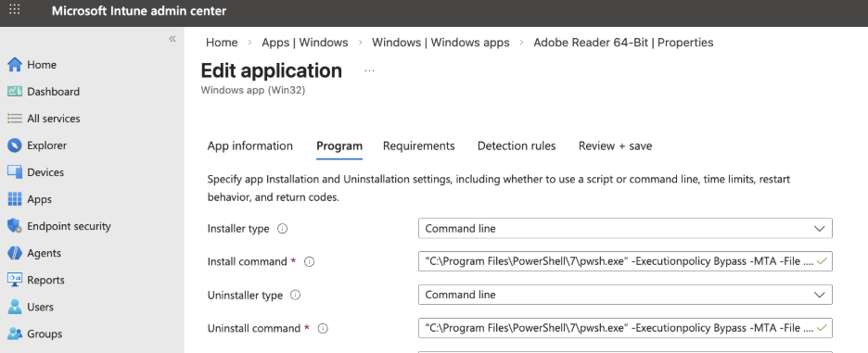The image size is (868, 353).
Task: Open Uninstaller type dropdown
Action: pyautogui.click(x=625, y=295)
